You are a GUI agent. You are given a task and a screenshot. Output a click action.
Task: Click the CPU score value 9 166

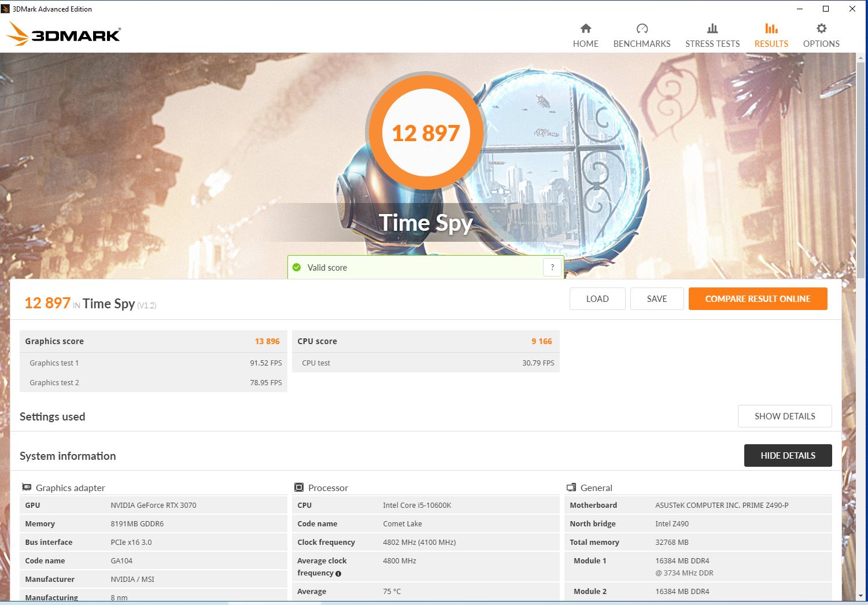(542, 341)
